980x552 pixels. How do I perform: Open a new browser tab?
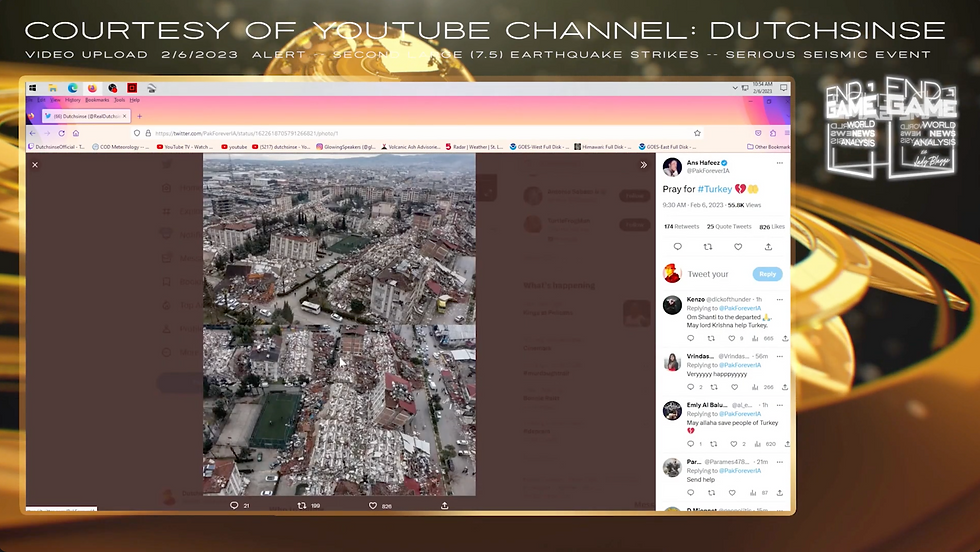[x=139, y=116]
